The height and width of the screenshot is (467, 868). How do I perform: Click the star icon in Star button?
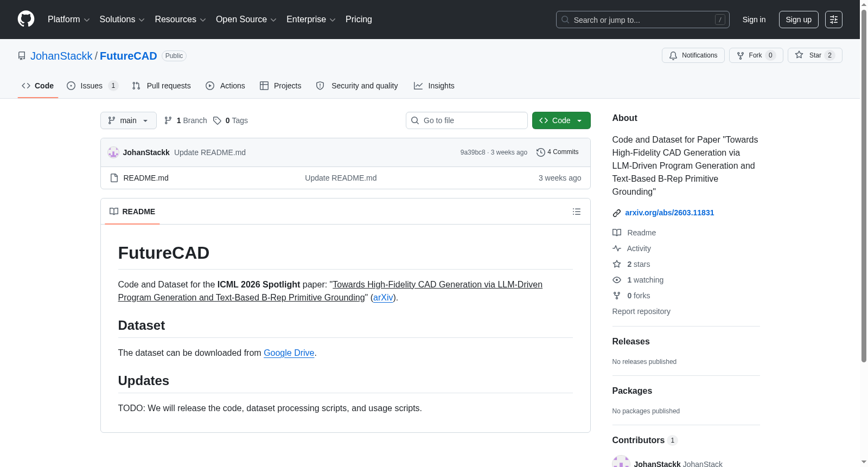tap(799, 55)
